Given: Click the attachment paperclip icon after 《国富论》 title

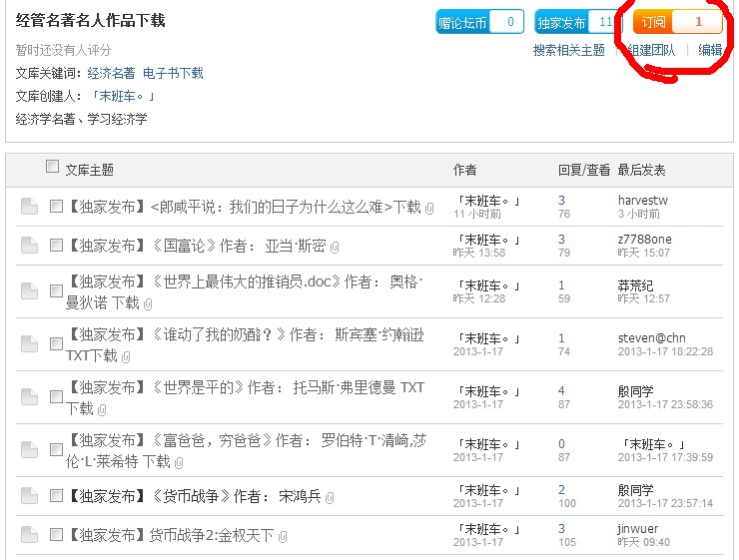Looking at the screenshot, I should [335, 248].
